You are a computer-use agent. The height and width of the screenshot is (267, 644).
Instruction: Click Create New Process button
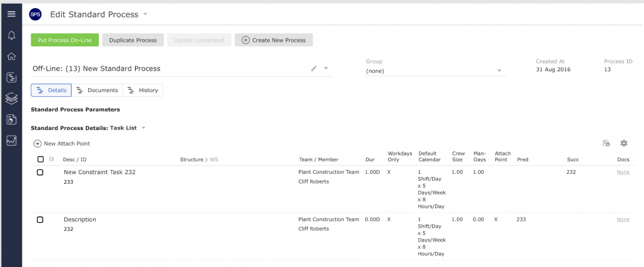[274, 40]
